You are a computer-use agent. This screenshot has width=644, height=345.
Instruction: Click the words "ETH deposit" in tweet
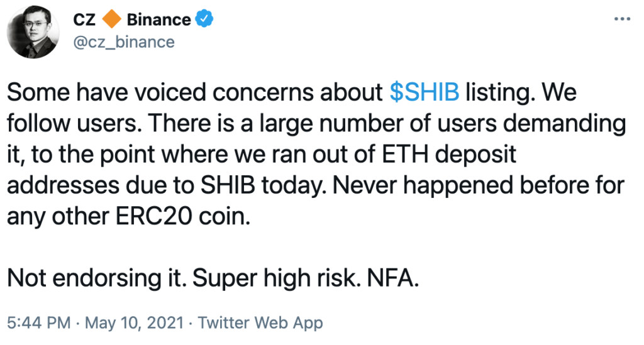449,154
